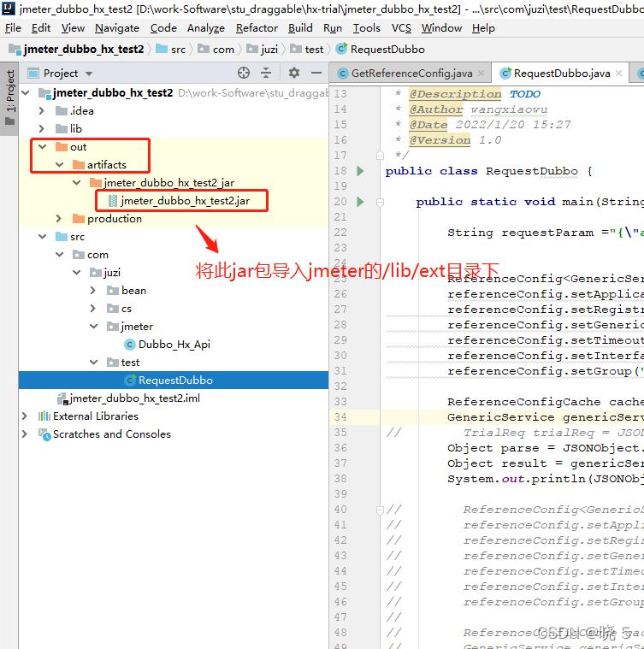Collapse the com package
Viewport: 644px width, 649px height.
(60, 255)
